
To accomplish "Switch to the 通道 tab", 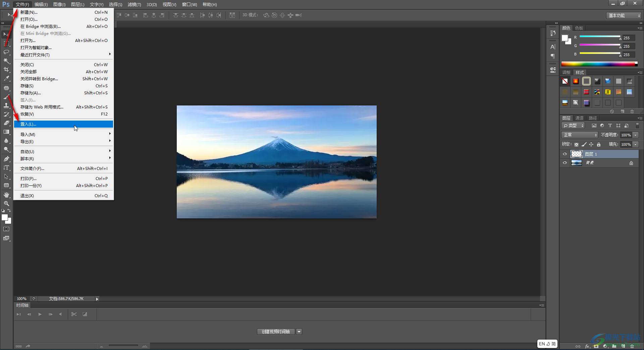I will click(x=579, y=118).
